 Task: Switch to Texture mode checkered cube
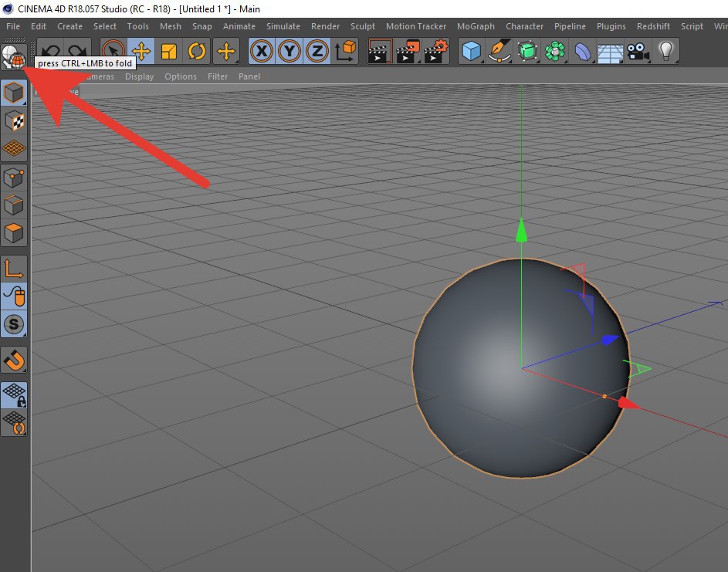click(14, 121)
